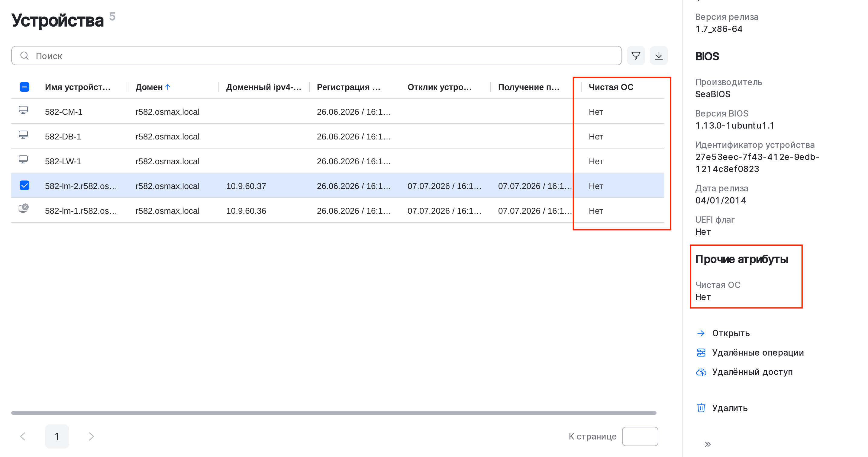
Task: Select page 1 in pagination
Action: click(x=57, y=436)
